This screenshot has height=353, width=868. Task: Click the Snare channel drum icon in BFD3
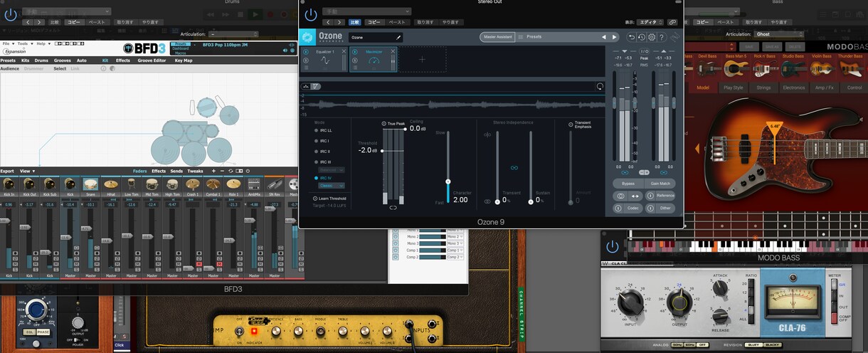[90, 184]
